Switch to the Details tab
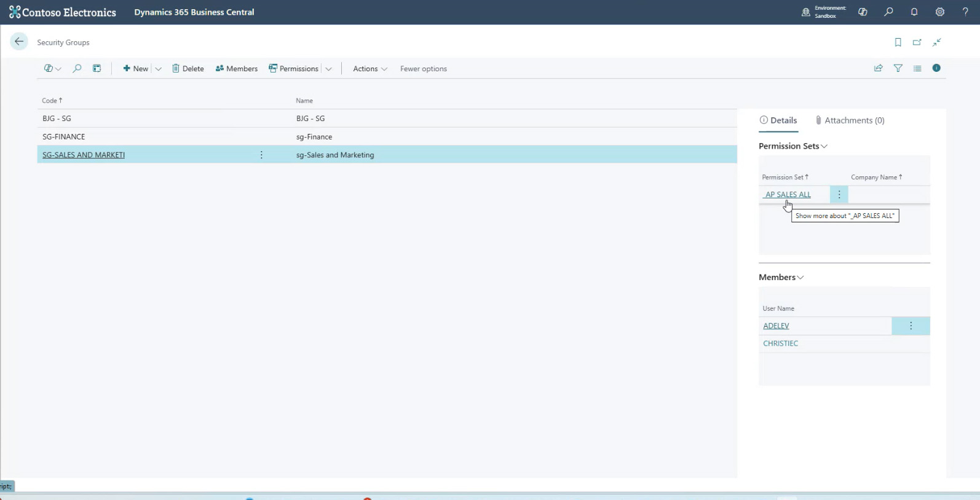Image resolution: width=980 pixels, height=500 pixels. point(778,120)
